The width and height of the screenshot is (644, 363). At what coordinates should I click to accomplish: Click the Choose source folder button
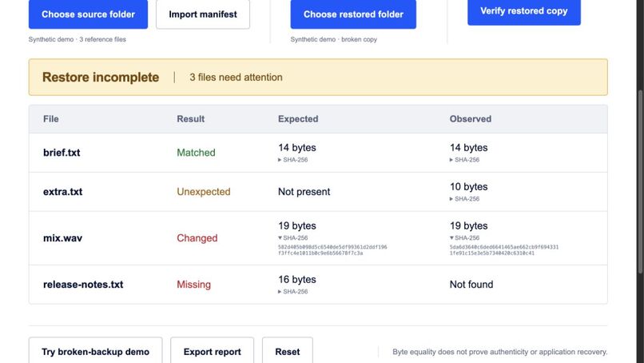coord(88,14)
